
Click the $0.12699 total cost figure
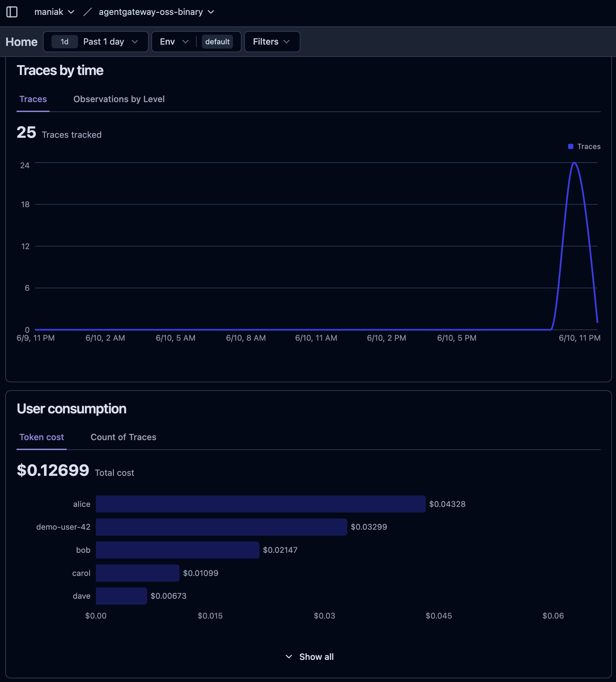53,470
